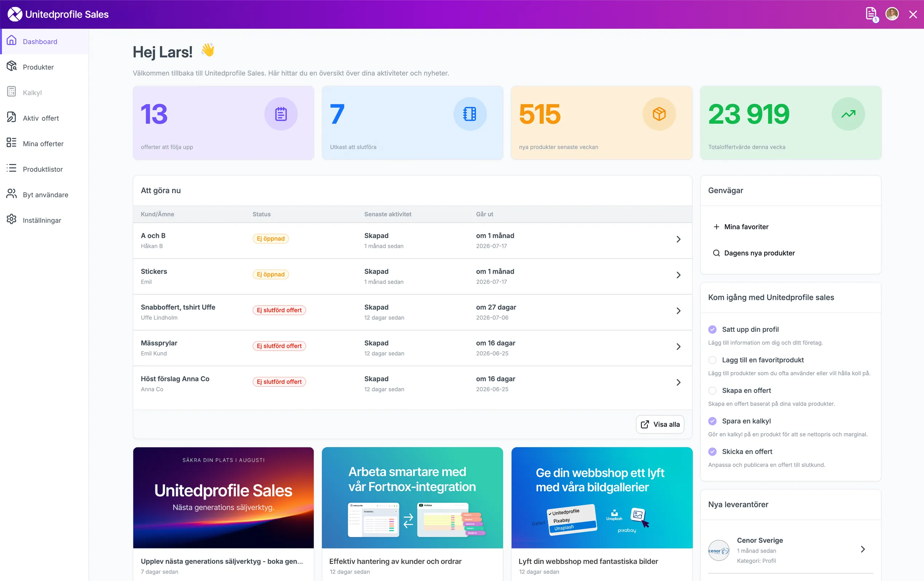Click the Cenor Sverige supplier name
This screenshot has width=924, height=581.
coord(760,540)
